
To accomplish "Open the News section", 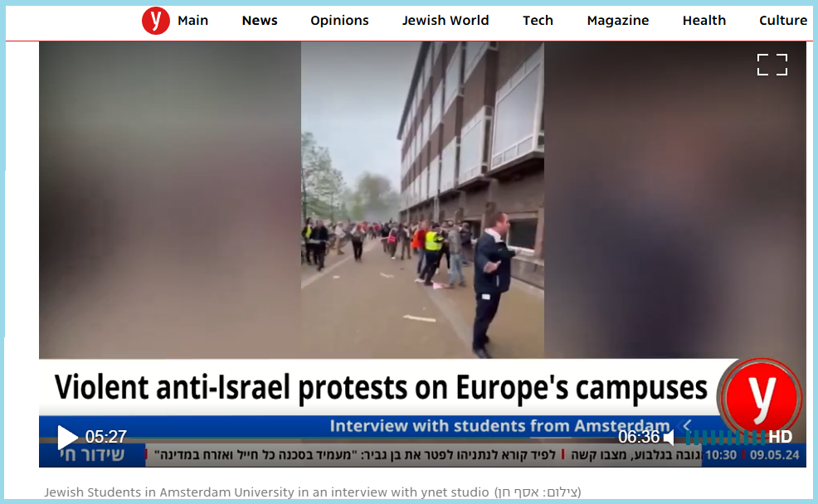I will coord(260,21).
